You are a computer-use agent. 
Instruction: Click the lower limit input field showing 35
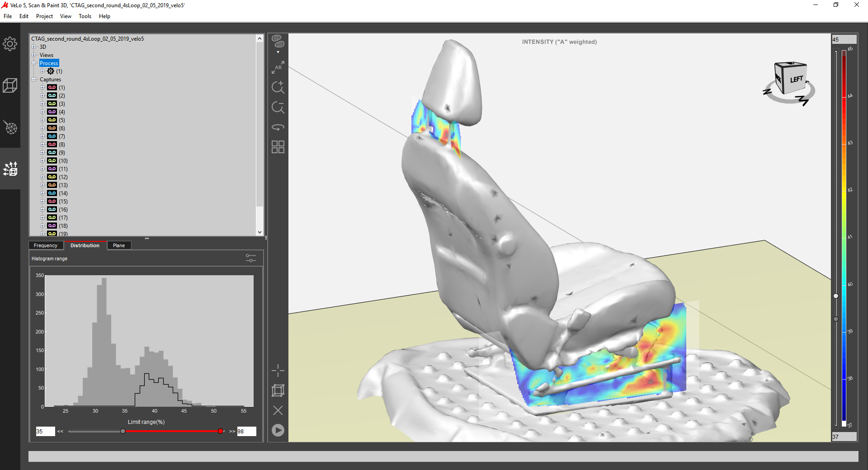click(45, 431)
